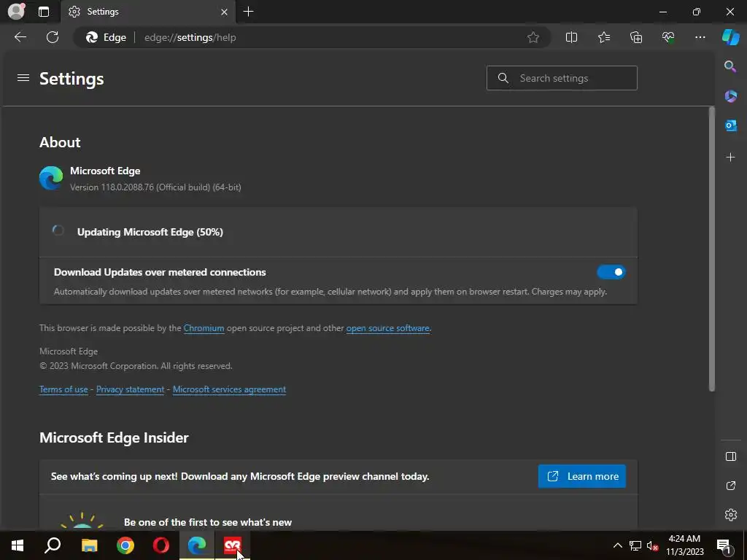This screenshot has width=747, height=560.
Task: Click the Microsoft Edge logo in About
Action: [51, 178]
